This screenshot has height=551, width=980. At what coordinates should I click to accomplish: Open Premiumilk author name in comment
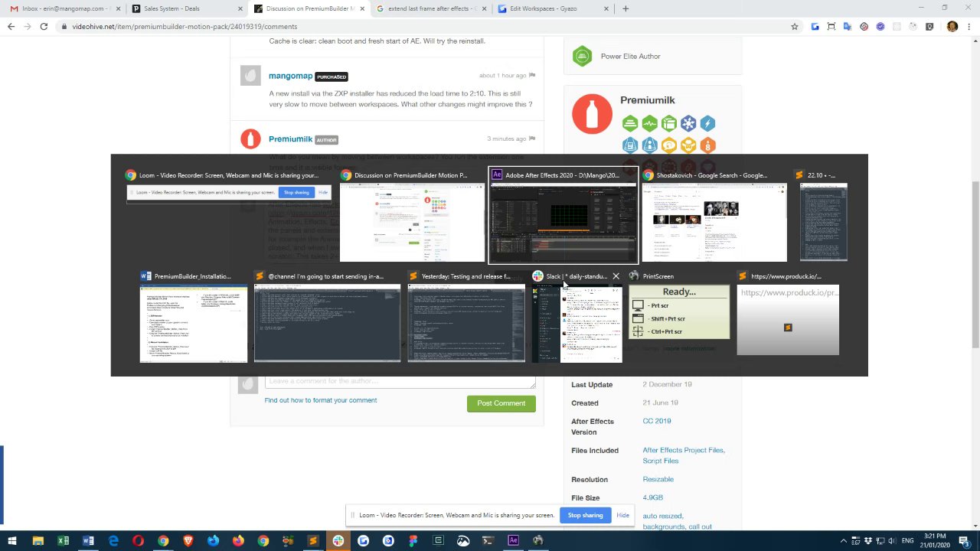coord(290,139)
